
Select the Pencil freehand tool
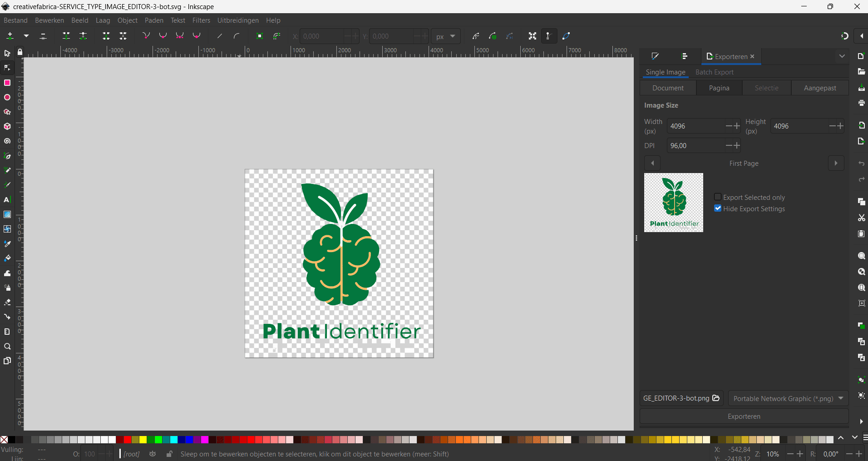[7, 170]
